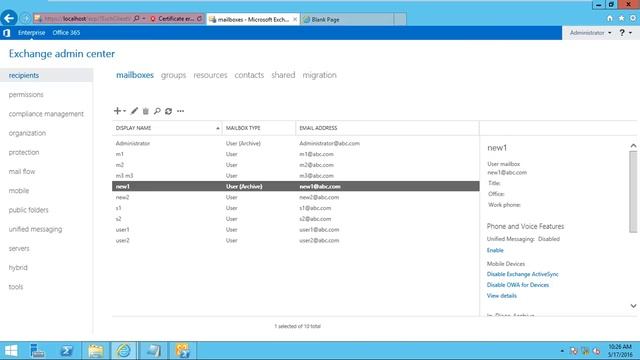
Task: Open mail flow in the left navigation
Action: click(x=22, y=171)
